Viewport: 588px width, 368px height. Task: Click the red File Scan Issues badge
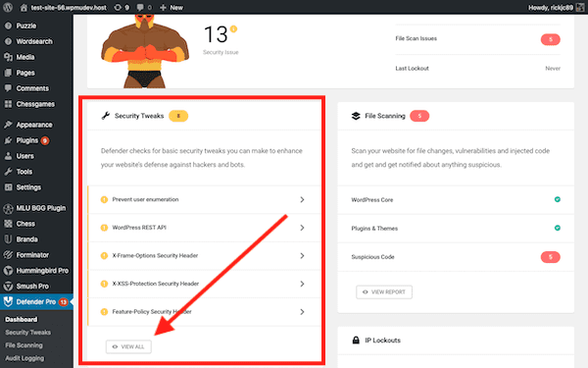[x=550, y=39]
